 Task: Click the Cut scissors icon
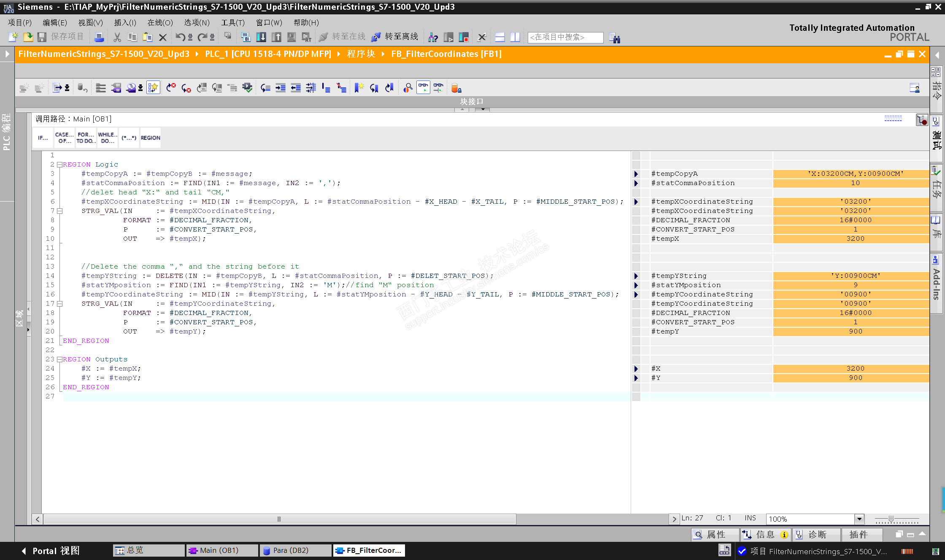pos(117,37)
